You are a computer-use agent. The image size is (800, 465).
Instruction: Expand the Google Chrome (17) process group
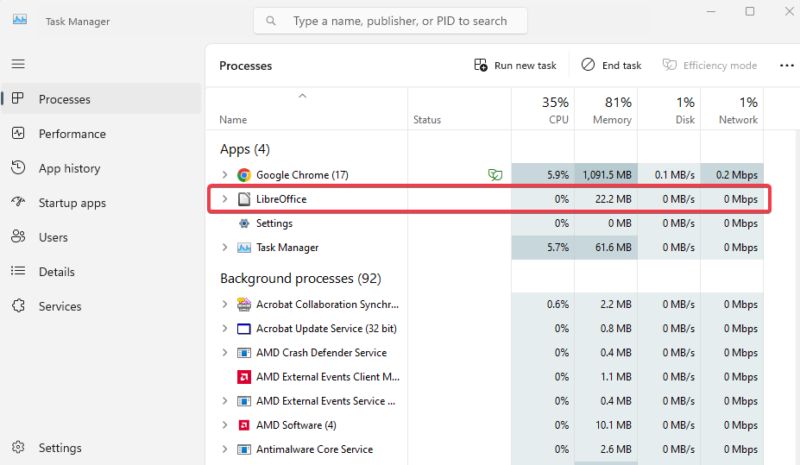pyautogui.click(x=224, y=175)
